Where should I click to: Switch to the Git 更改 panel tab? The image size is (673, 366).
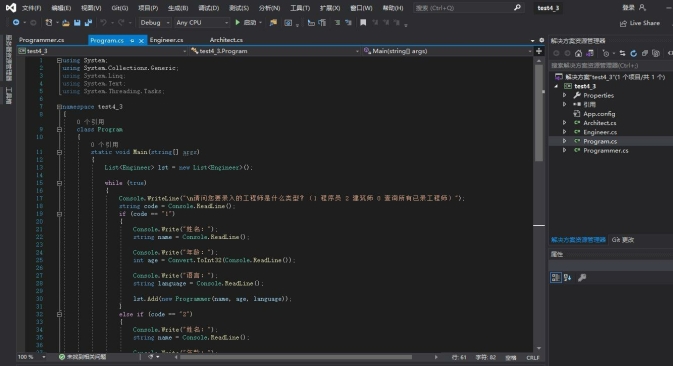coord(623,240)
